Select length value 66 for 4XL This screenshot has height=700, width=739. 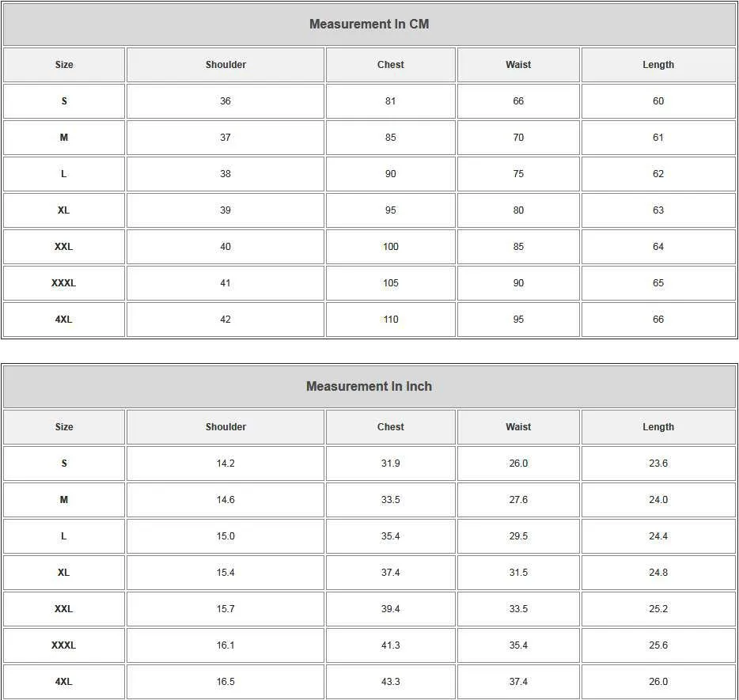click(658, 320)
